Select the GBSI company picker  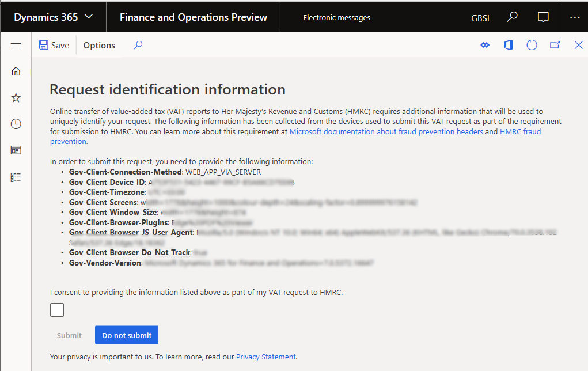480,18
